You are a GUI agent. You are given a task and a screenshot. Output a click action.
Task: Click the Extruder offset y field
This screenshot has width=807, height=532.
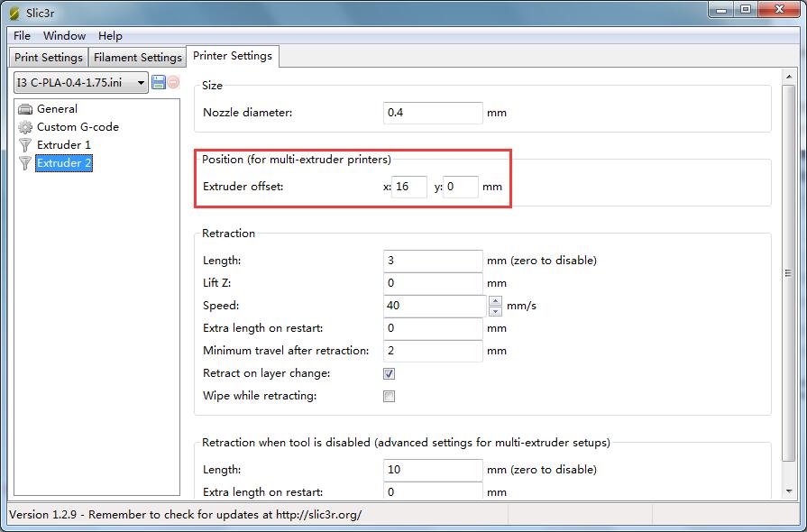tap(461, 187)
